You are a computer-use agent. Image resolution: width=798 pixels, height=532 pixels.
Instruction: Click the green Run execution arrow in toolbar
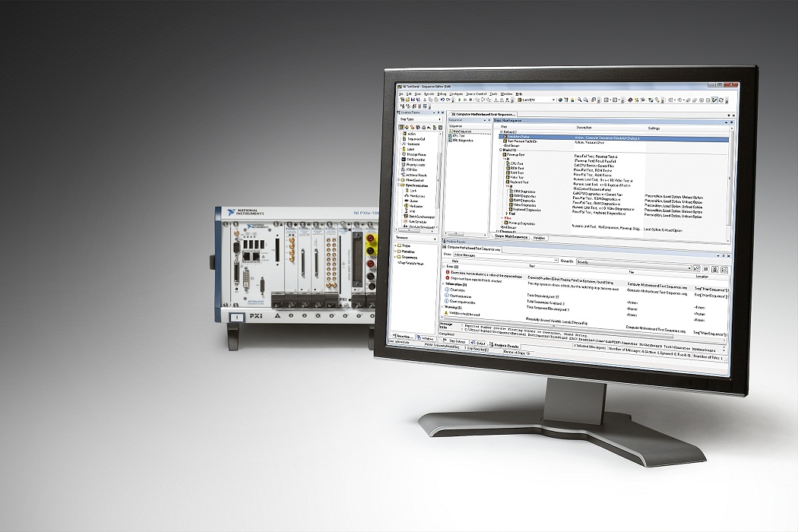click(460, 100)
